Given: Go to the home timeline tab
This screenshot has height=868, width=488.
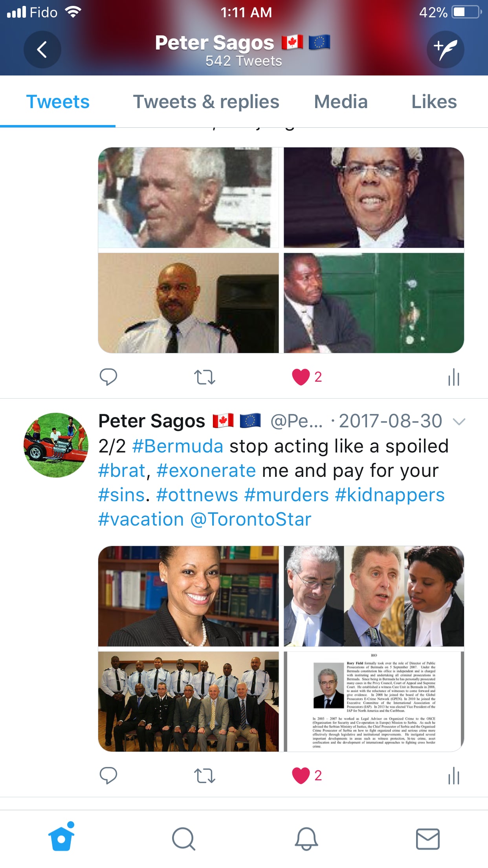Looking at the screenshot, I should click(x=61, y=837).
